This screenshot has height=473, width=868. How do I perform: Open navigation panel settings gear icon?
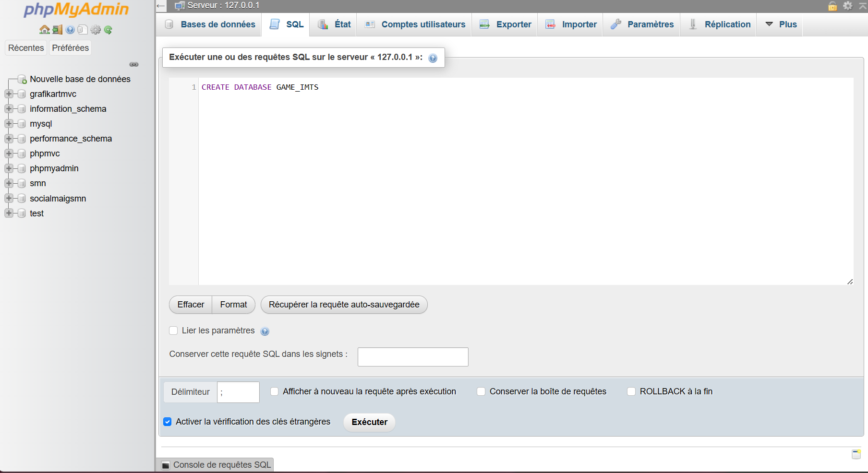pyautogui.click(x=96, y=30)
